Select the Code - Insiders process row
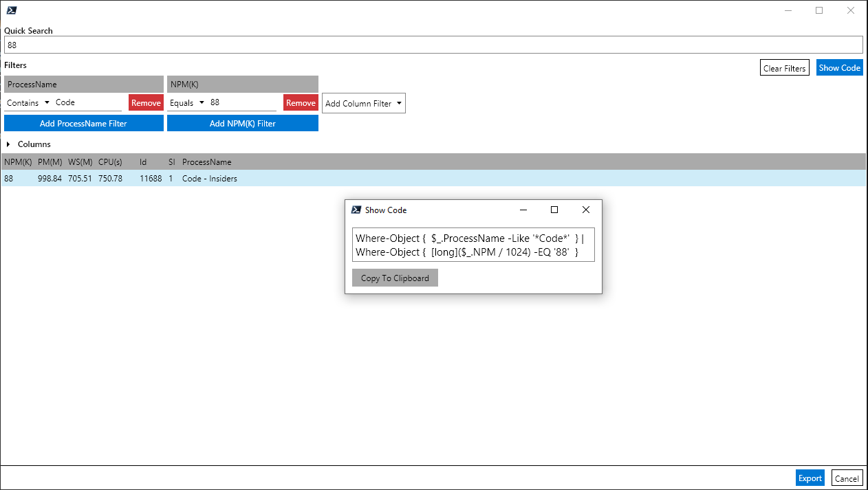The width and height of the screenshot is (868, 490). click(x=209, y=179)
